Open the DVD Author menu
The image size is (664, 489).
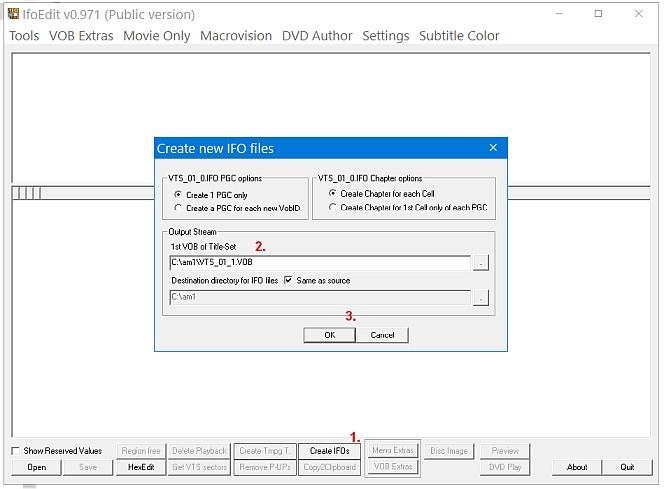[317, 36]
